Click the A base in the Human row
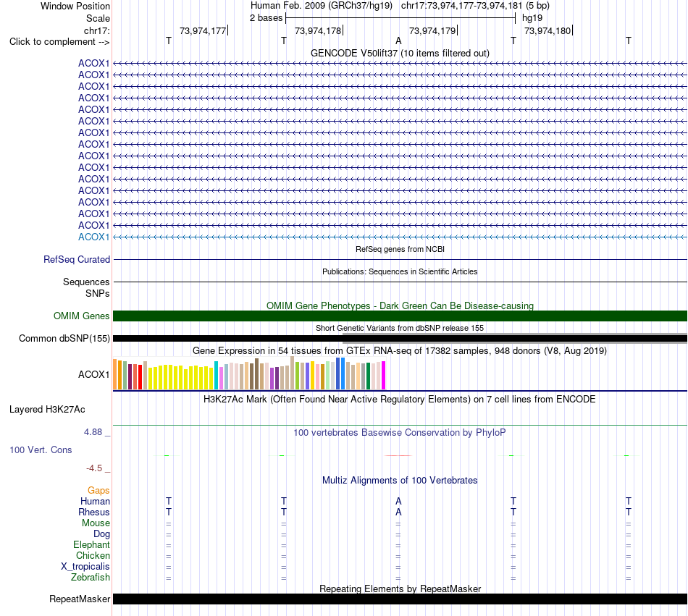The height and width of the screenshot is (616, 688). [398, 501]
